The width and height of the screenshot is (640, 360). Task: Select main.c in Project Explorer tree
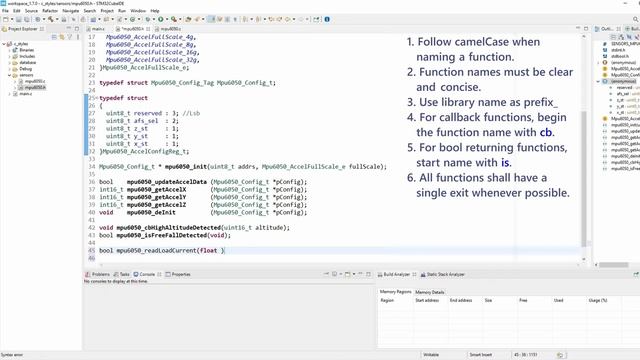(x=25, y=93)
